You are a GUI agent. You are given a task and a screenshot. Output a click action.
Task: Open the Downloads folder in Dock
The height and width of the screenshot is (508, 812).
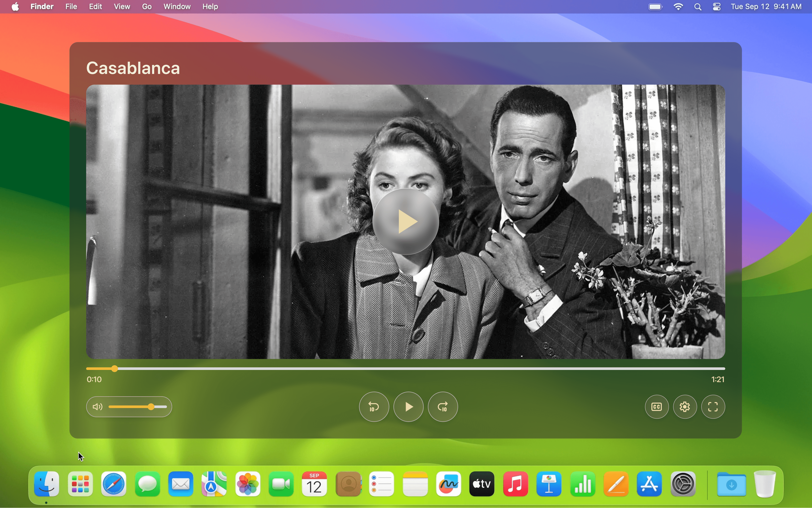pos(732,484)
